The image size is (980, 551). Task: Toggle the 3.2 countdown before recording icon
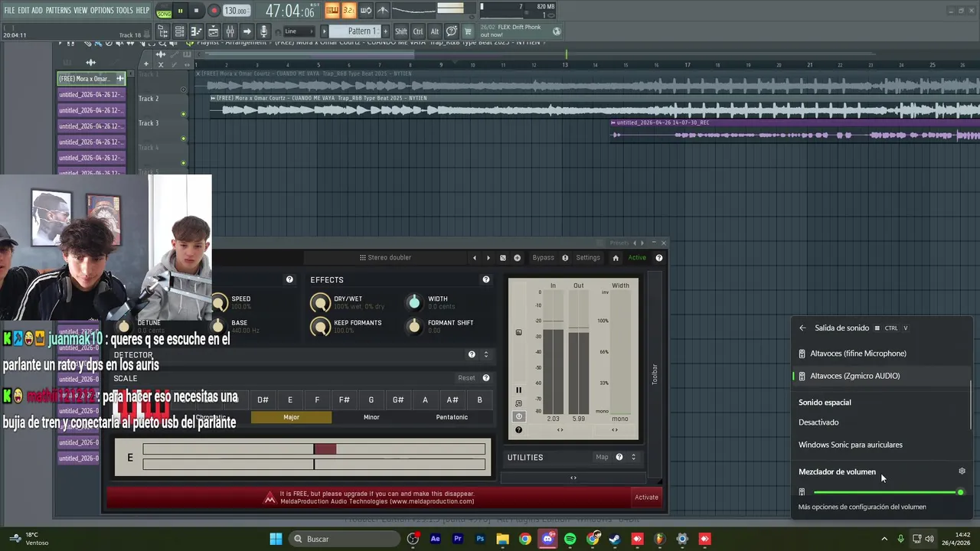tap(348, 10)
